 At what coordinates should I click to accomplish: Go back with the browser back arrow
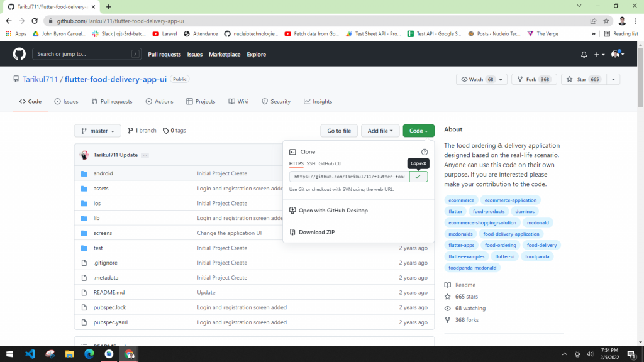9,21
